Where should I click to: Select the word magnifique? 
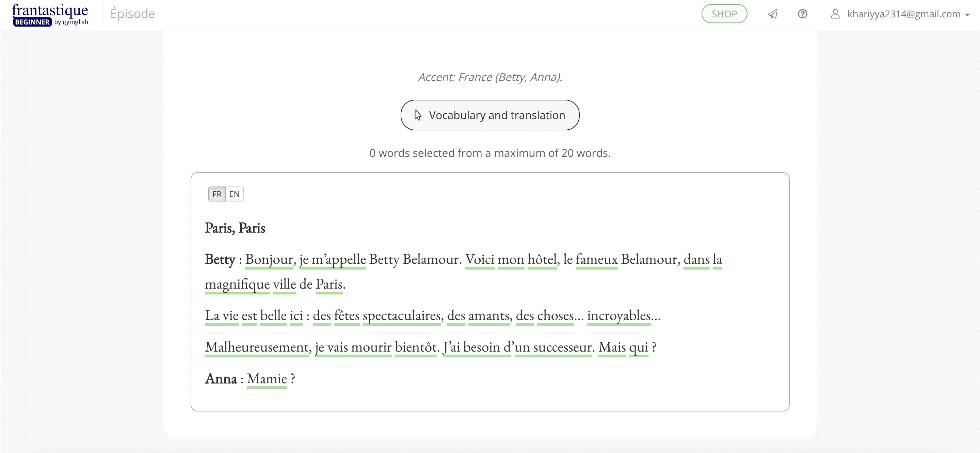point(237,284)
